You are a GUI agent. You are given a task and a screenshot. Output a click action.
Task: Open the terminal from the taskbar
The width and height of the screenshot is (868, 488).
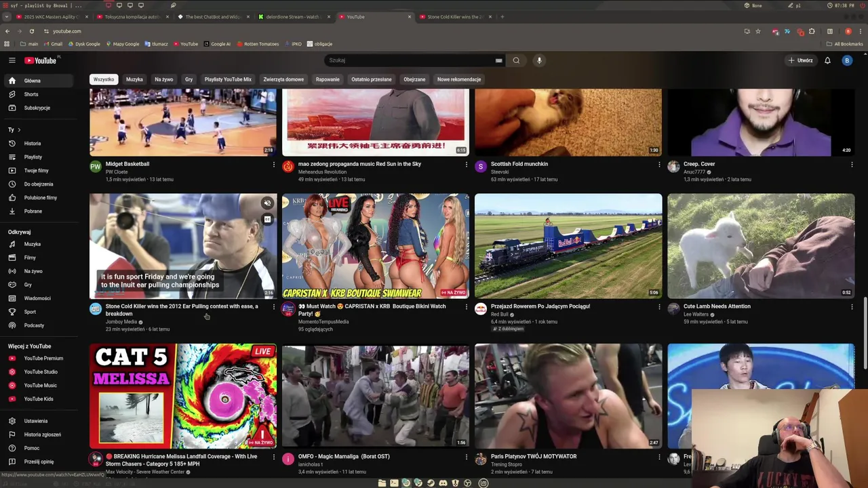click(x=394, y=483)
